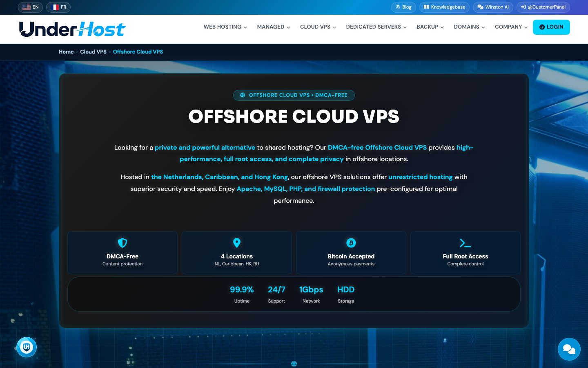The width and height of the screenshot is (588, 368).
Task: Expand the Backup menu
Action: click(x=430, y=27)
